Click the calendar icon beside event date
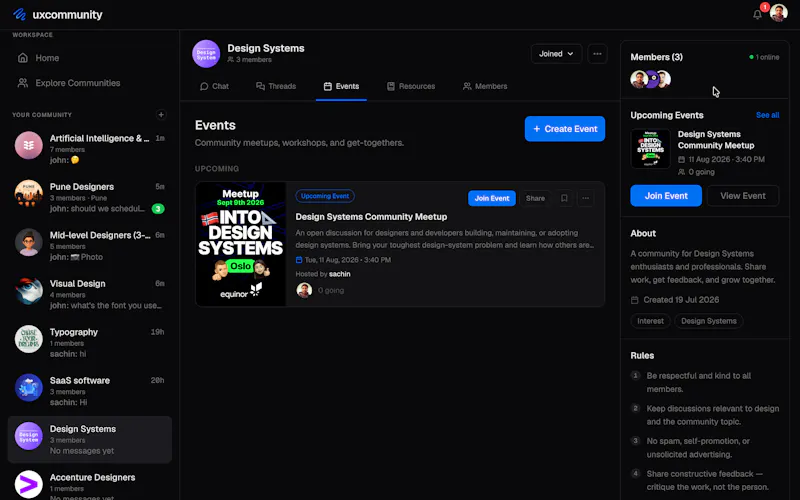Image resolution: width=800 pixels, height=500 pixels. (299, 260)
